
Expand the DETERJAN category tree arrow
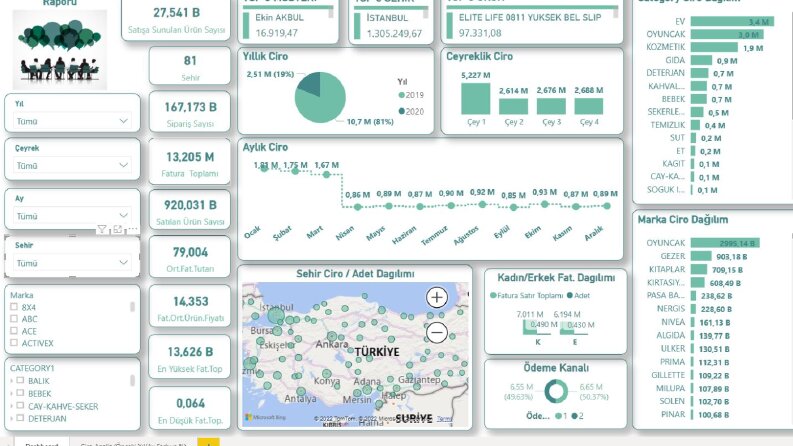pos(12,419)
